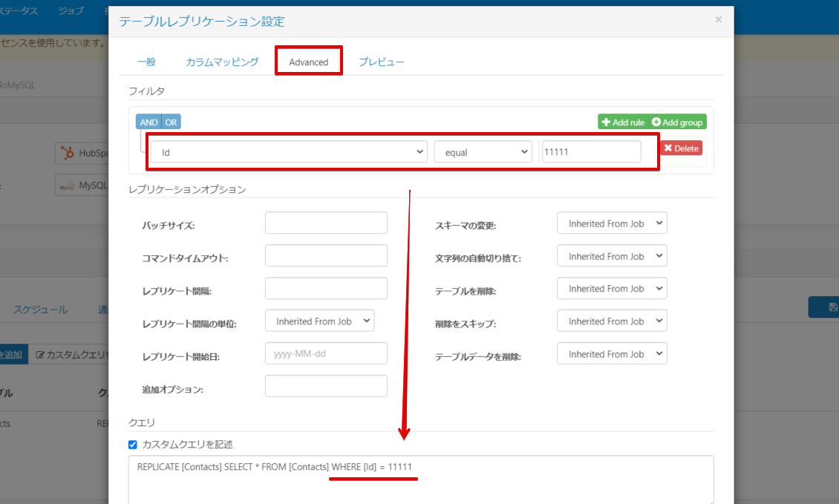Screen dimensions: 839x504
Task: Click the バッチサイズ input field
Action: (x=326, y=223)
